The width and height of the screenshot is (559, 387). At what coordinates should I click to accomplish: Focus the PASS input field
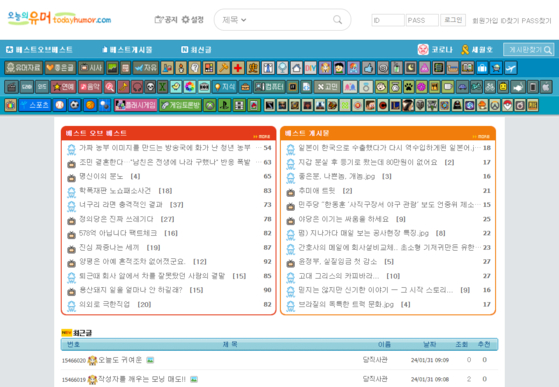click(422, 20)
